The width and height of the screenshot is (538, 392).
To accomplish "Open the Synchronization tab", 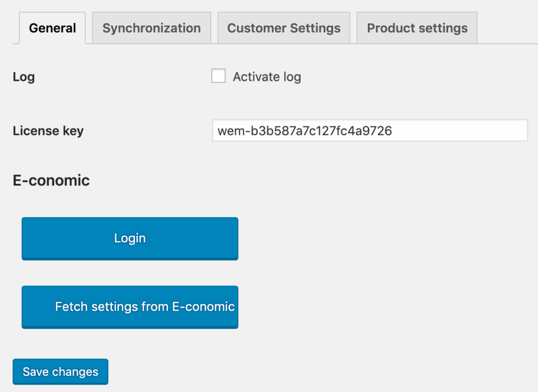I will tap(151, 28).
